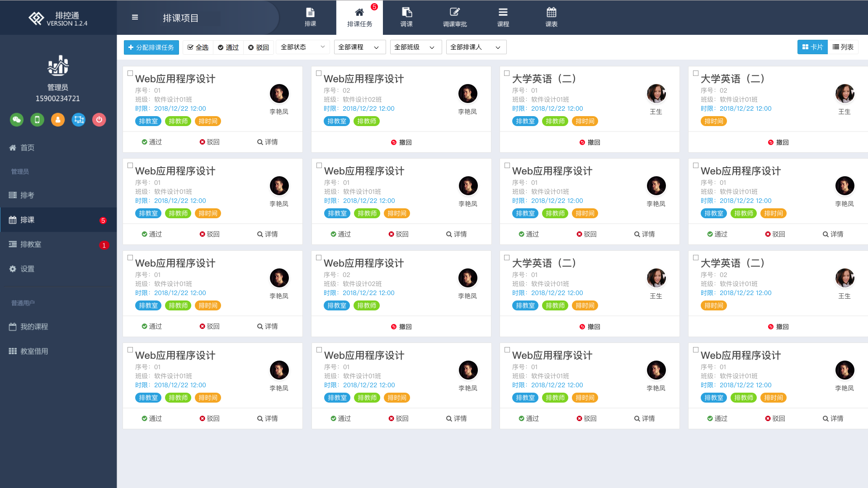Click the hamburger menu toggle icon
The image size is (868, 488).
(135, 17)
